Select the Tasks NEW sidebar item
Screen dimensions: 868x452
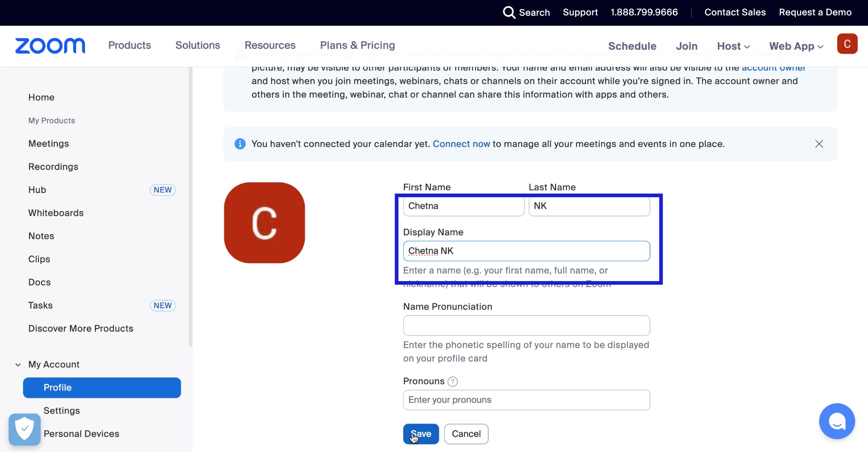point(40,305)
